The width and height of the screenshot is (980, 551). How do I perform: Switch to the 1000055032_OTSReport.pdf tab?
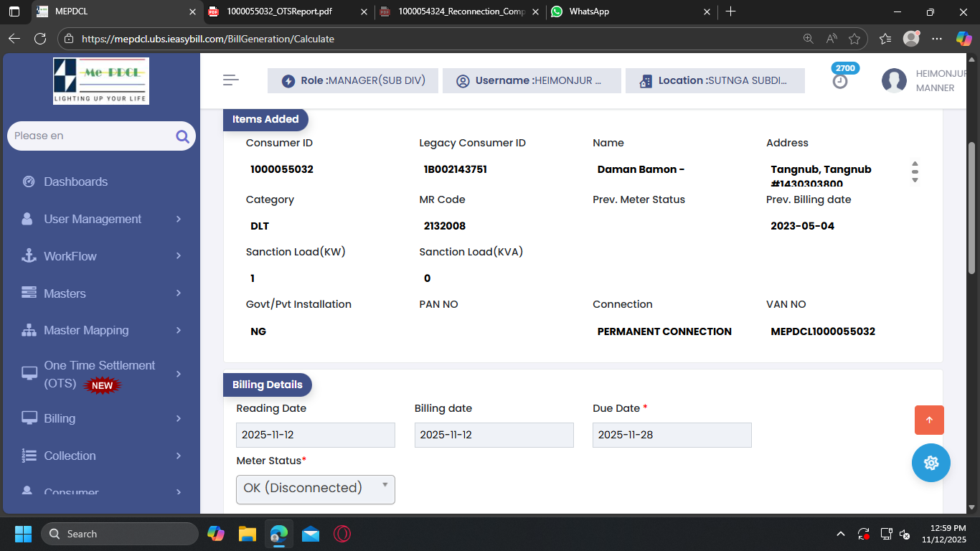(x=288, y=11)
